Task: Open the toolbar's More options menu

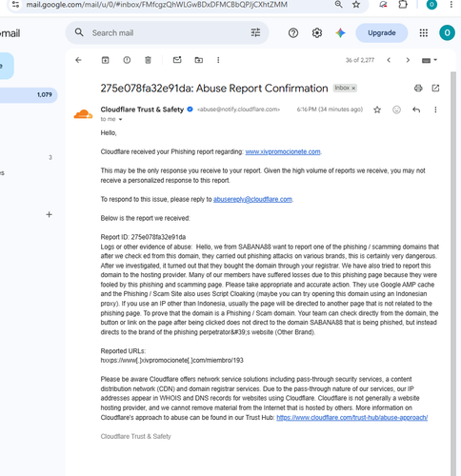Action: pos(218,60)
